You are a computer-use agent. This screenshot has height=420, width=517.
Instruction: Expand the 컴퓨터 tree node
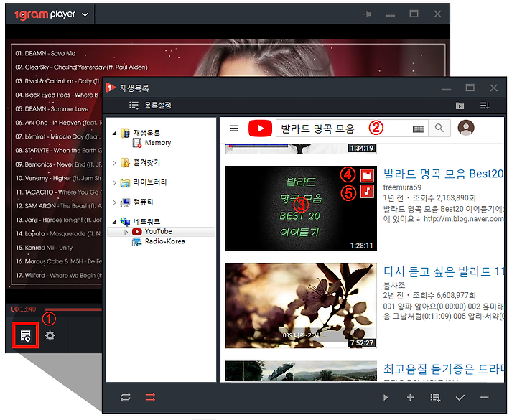(114, 202)
